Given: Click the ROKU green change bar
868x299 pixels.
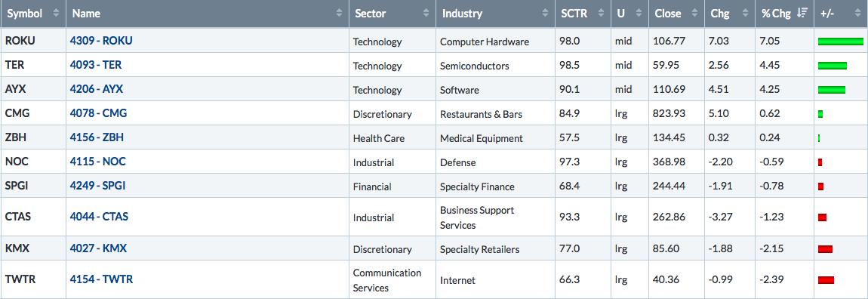Looking at the screenshot, I should 840,42.
